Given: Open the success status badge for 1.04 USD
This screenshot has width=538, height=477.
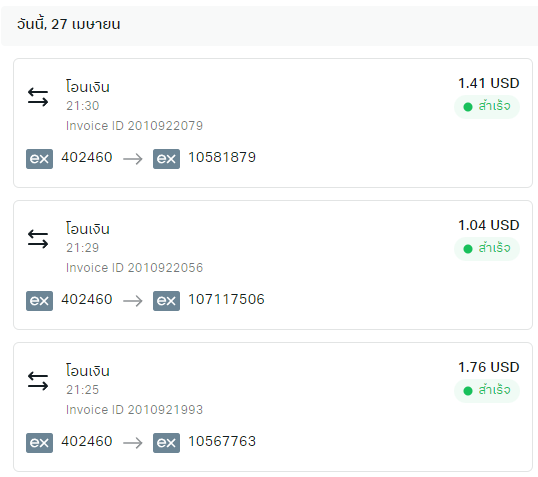Looking at the screenshot, I should pyautogui.click(x=487, y=249).
